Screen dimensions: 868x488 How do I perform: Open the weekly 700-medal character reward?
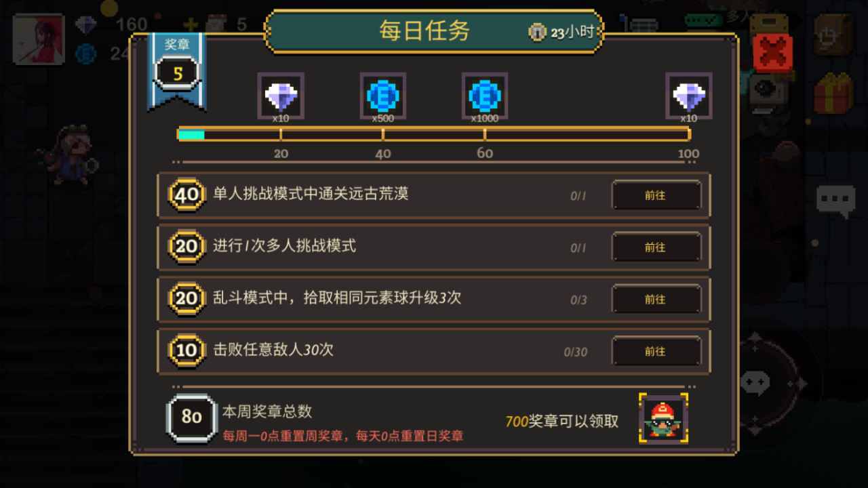tap(664, 420)
